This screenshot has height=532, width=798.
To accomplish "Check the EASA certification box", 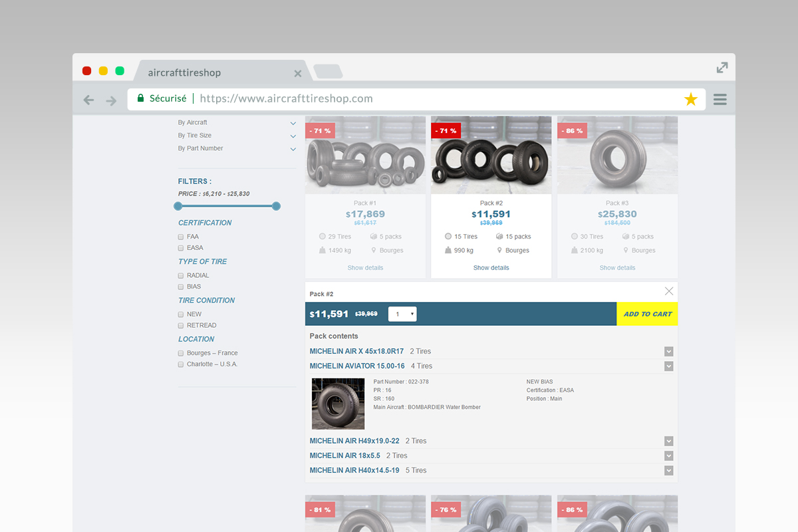I will [x=181, y=248].
